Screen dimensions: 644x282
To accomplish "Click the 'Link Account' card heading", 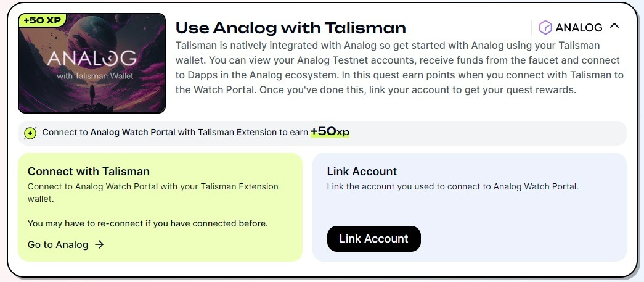I will (362, 172).
